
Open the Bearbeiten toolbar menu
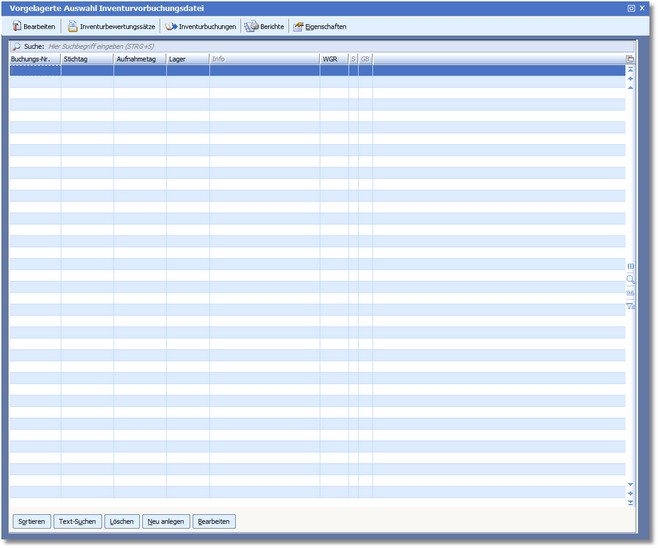34,26
